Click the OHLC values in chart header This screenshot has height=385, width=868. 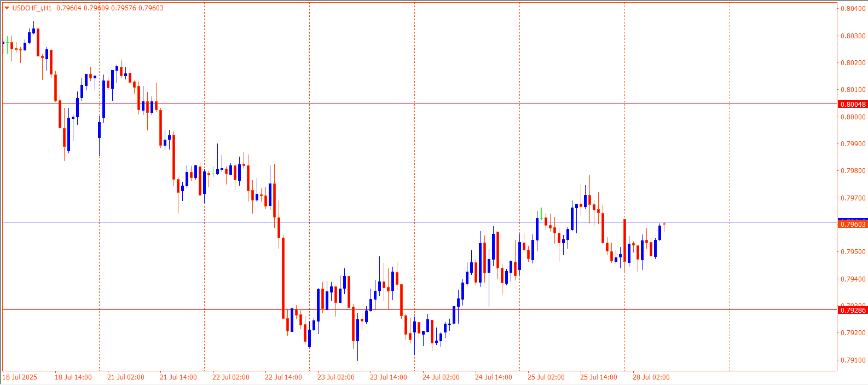109,8
